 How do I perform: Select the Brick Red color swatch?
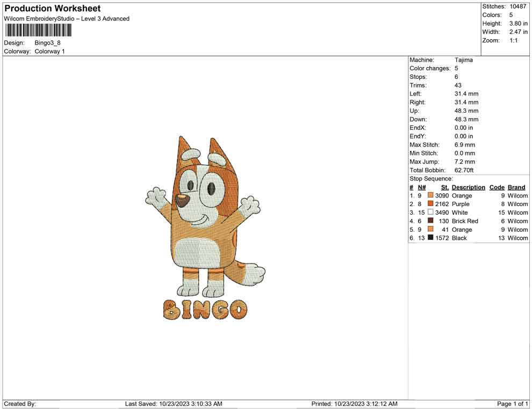[x=430, y=221]
